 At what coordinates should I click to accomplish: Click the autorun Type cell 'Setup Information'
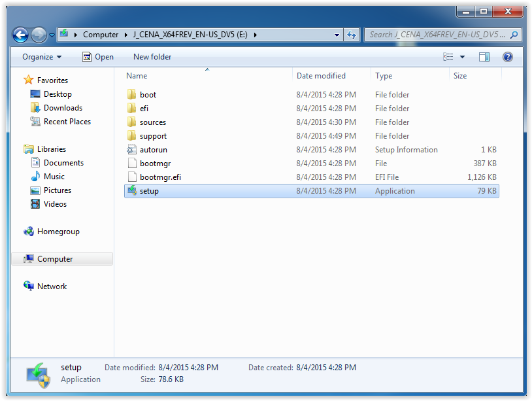[406, 150]
